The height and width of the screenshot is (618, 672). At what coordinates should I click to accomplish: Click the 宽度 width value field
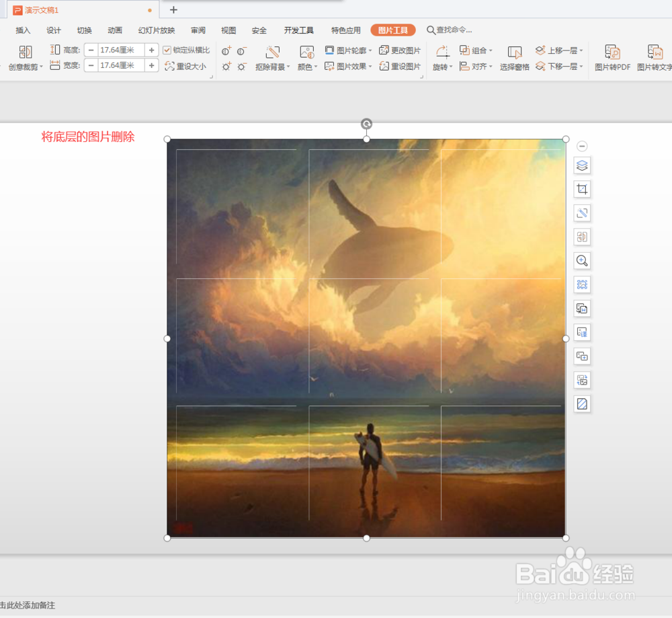tap(121, 66)
